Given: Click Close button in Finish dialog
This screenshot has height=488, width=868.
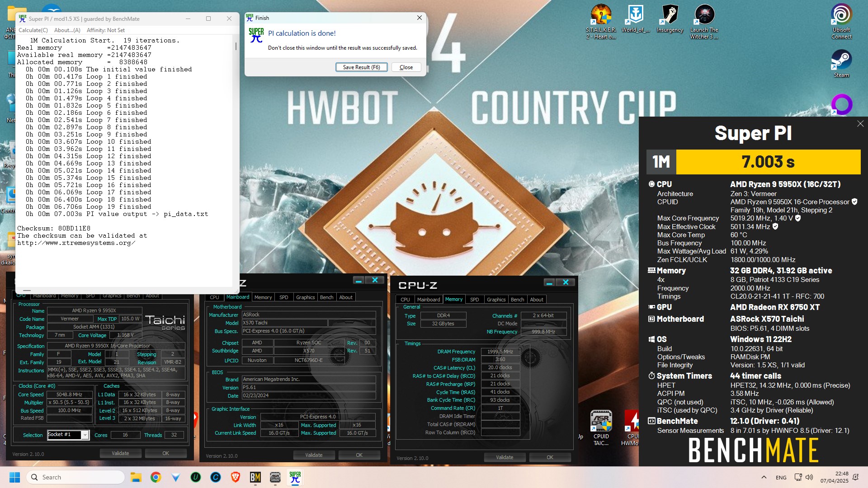Looking at the screenshot, I should tap(406, 67).
